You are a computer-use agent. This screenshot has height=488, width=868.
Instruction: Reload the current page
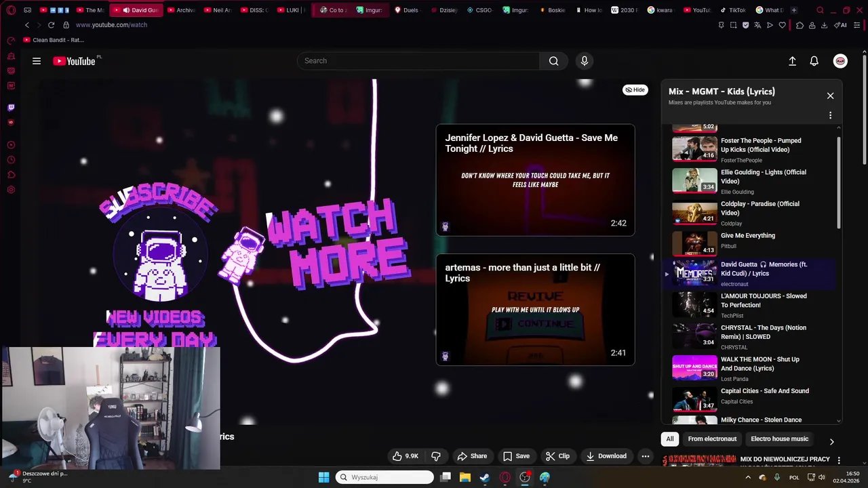(x=51, y=25)
